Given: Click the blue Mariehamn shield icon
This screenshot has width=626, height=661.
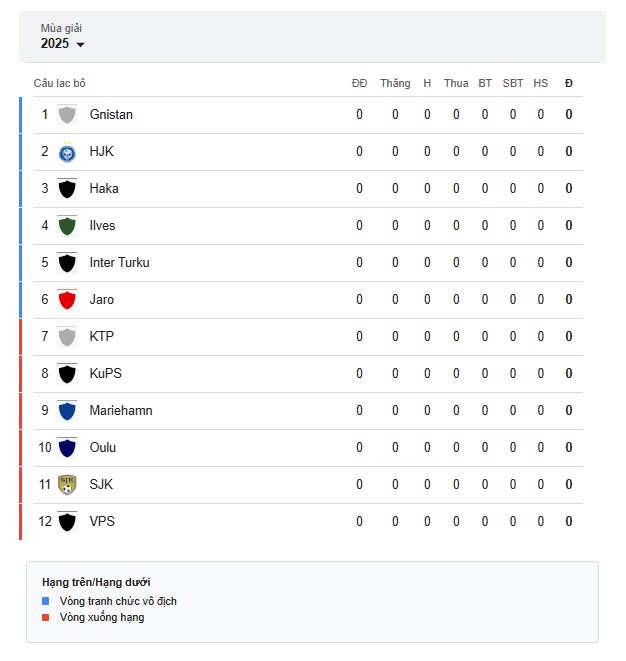Looking at the screenshot, I should click(x=67, y=411).
